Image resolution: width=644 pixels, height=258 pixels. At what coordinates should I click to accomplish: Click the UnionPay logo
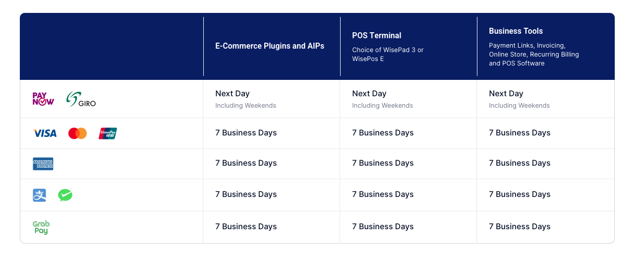[x=108, y=133]
